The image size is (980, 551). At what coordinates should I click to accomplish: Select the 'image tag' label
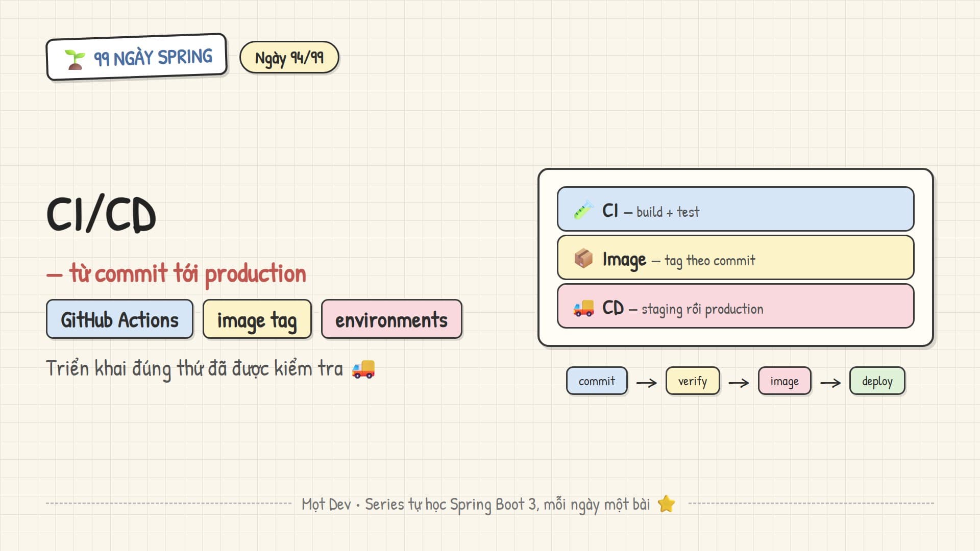click(257, 319)
